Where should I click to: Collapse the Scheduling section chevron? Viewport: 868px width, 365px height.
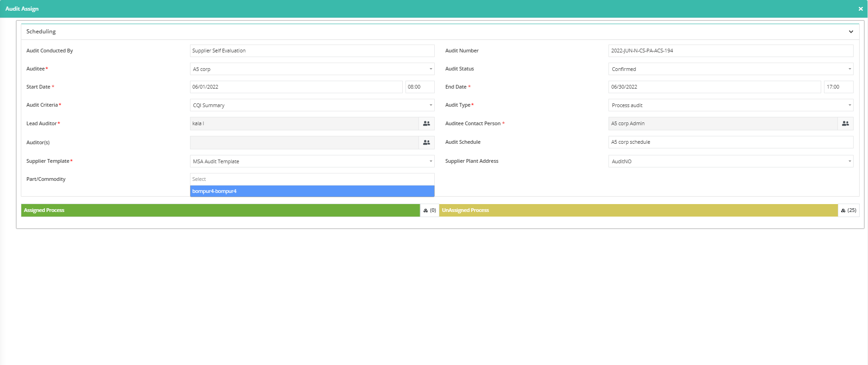click(851, 32)
